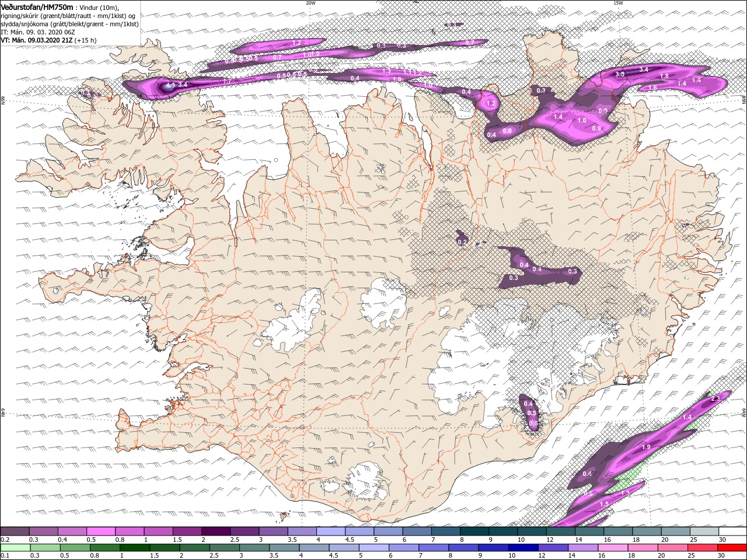Viewport: 747px width, 560px height.
Task: Click the 1.8 precipitation value on the map
Action: click(x=664, y=76)
